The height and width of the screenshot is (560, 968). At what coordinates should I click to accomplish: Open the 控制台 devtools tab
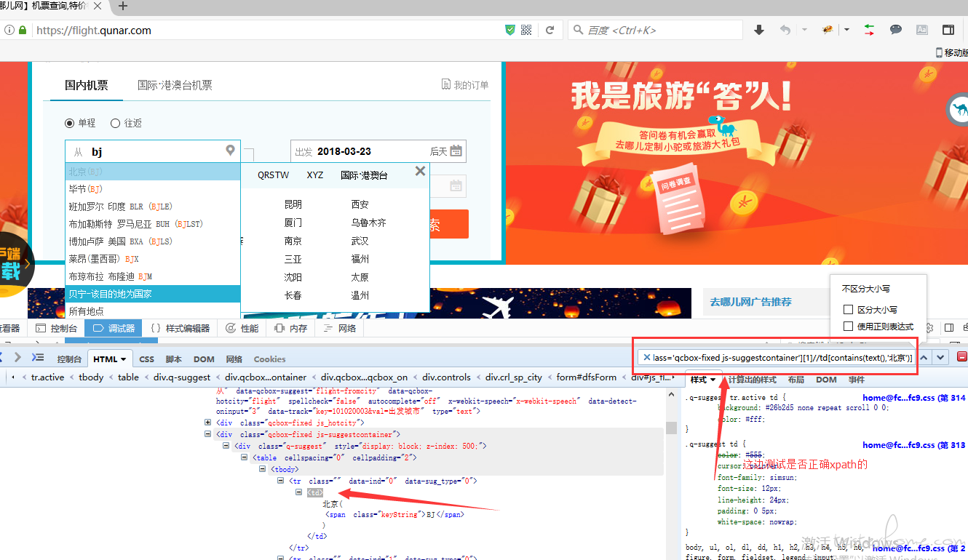[57, 328]
